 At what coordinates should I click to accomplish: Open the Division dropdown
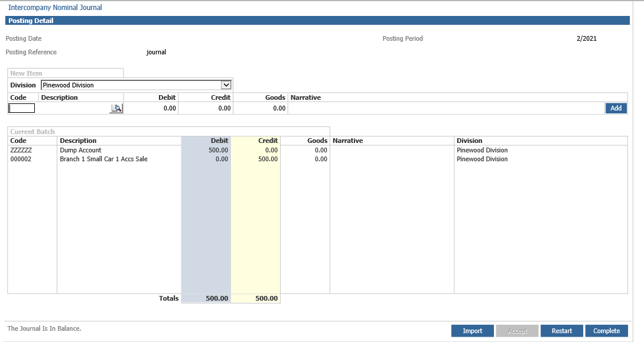[225, 85]
